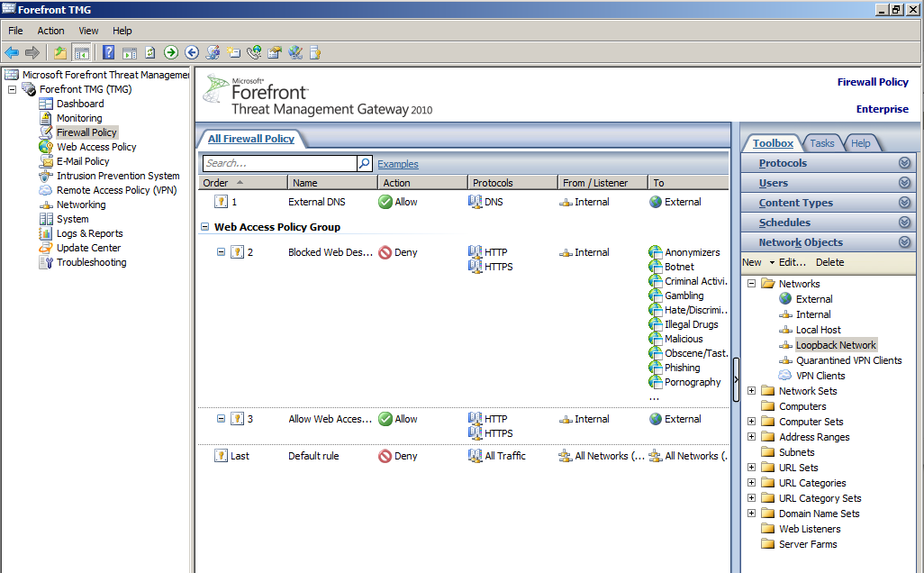924x573 pixels.
Task: Switch to the Help tab in right pane
Action: coord(860,143)
